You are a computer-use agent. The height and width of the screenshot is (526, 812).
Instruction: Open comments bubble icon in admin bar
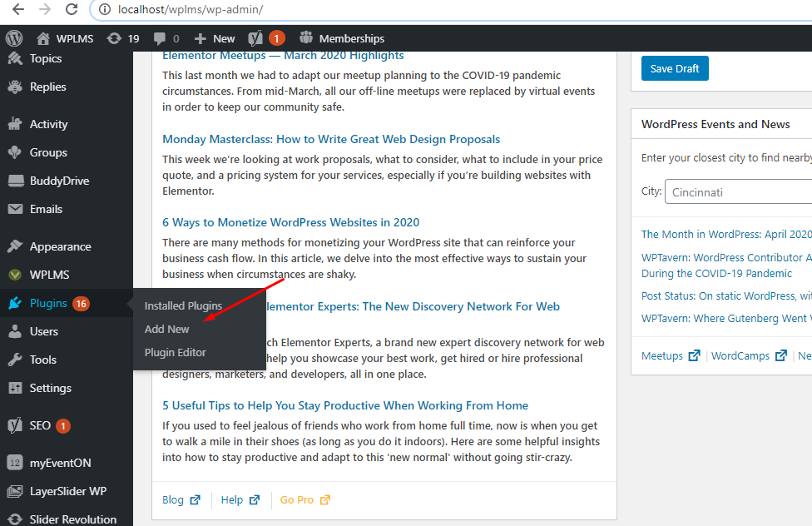tap(160, 38)
